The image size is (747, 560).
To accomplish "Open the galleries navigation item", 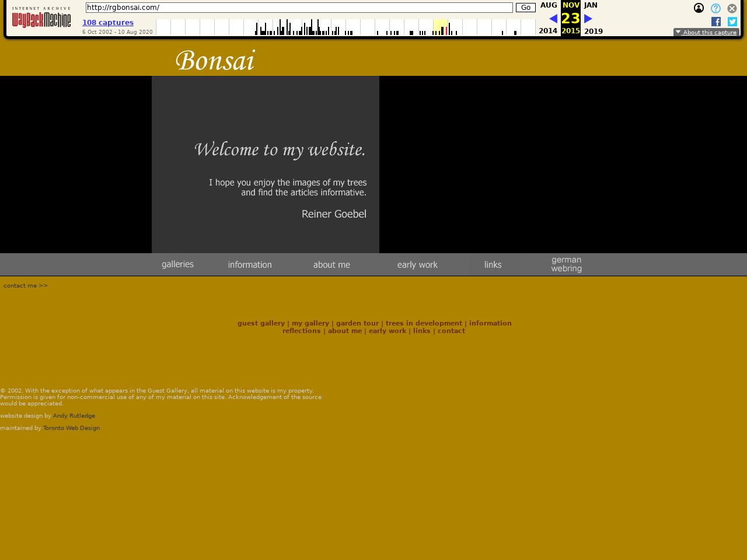I will (x=177, y=264).
